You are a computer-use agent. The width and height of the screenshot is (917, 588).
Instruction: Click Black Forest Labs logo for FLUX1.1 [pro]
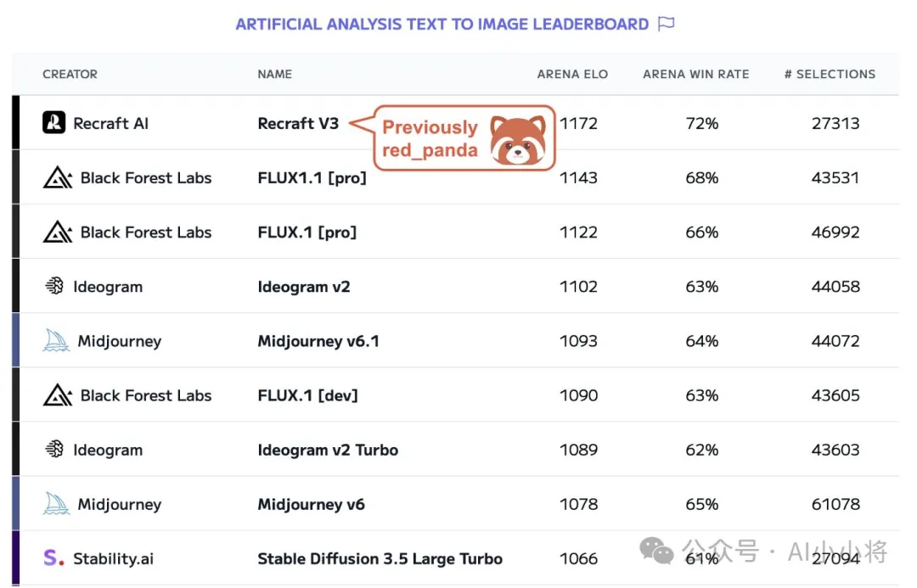click(58, 177)
